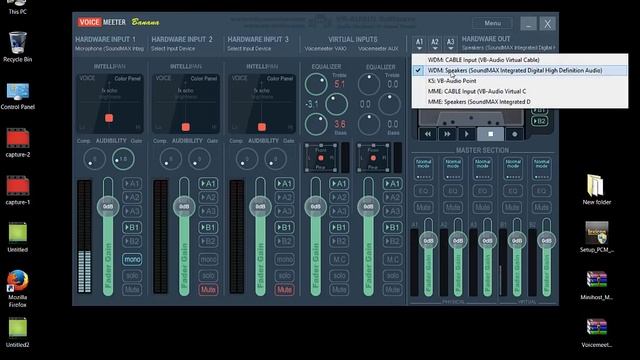Toggle solo on Hardware Input 2

coord(208,276)
